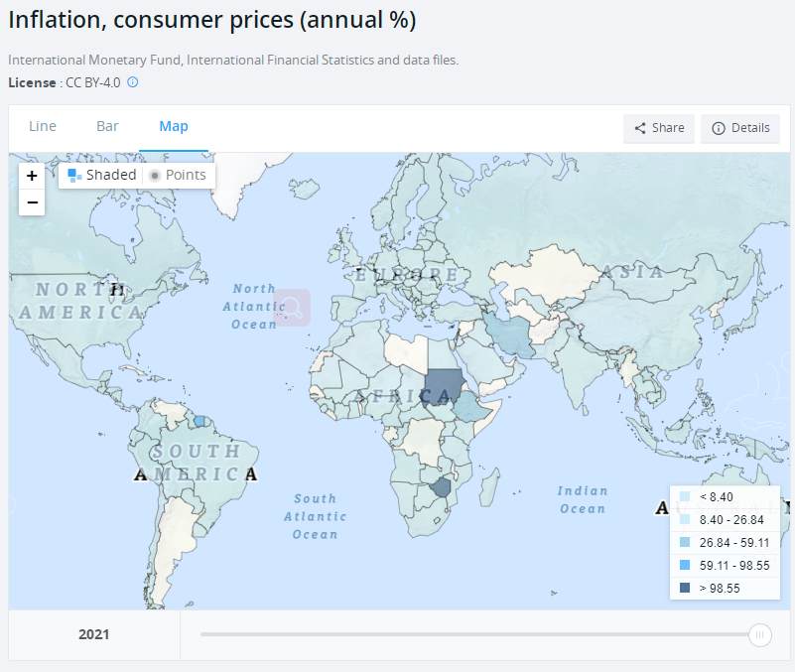Screen dimensions: 795x672
Task: Click the Points dot icon
Action: (x=155, y=176)
